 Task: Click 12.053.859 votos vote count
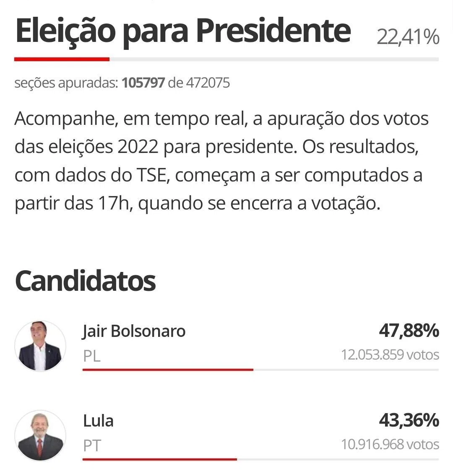(x=390, y=354)
